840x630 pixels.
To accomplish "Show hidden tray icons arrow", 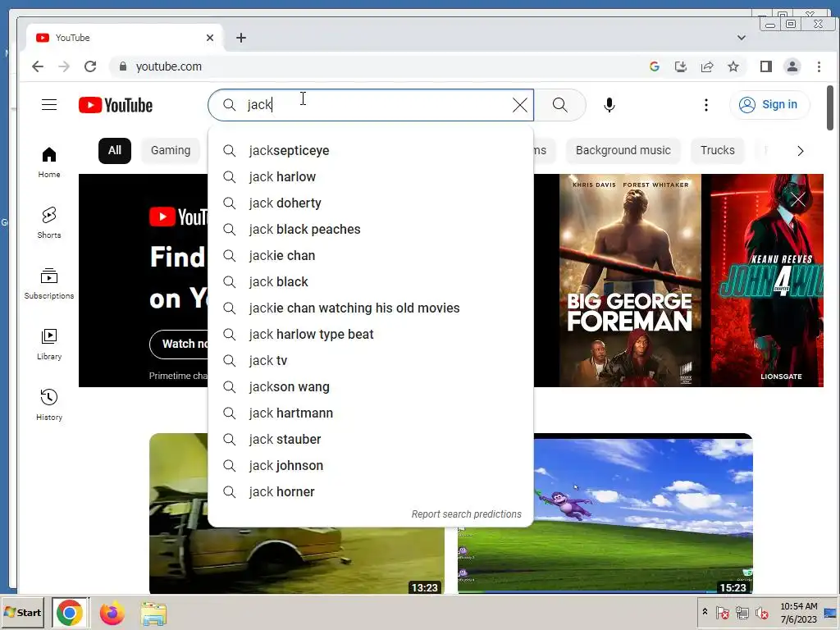I will point(705,612).
